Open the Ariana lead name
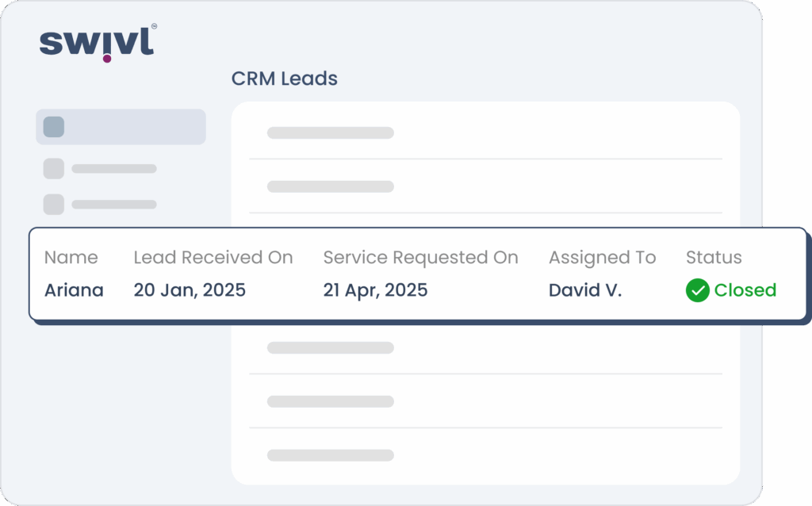This screenshot has height=506, width=812. 74,290
